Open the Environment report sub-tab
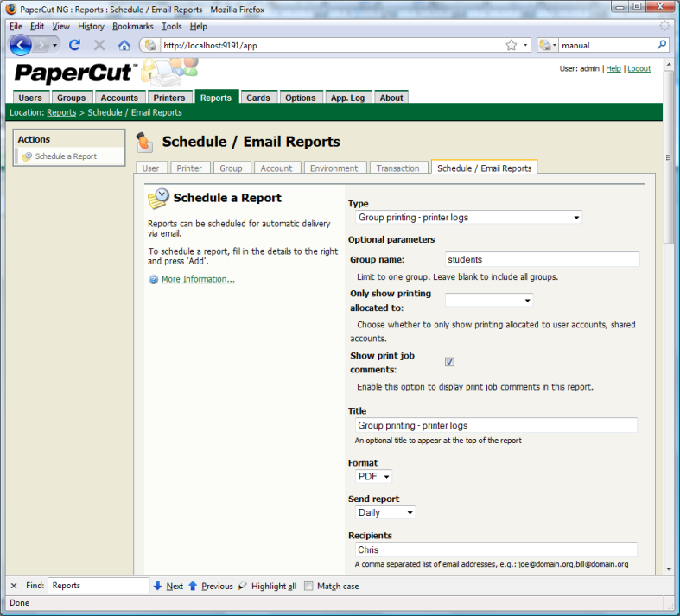The width and height of the screenshot is (680, 616). 334,168
